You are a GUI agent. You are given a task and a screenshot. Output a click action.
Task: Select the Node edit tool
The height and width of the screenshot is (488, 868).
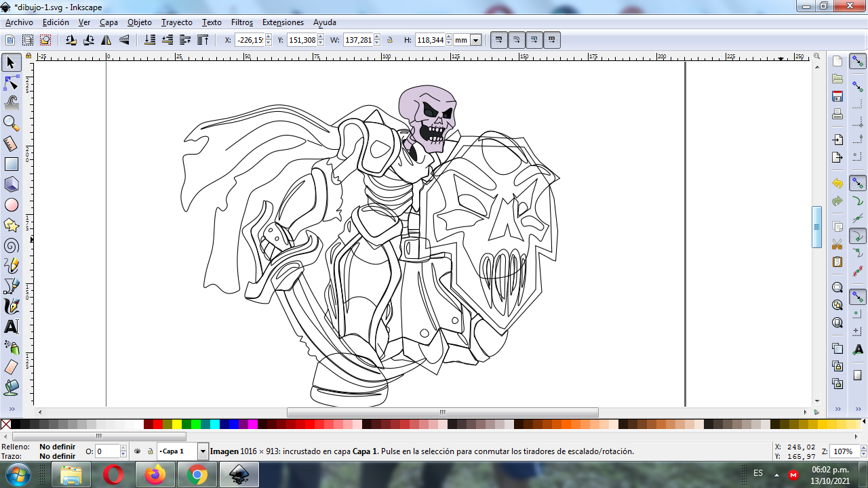click(x=11, y=83)
